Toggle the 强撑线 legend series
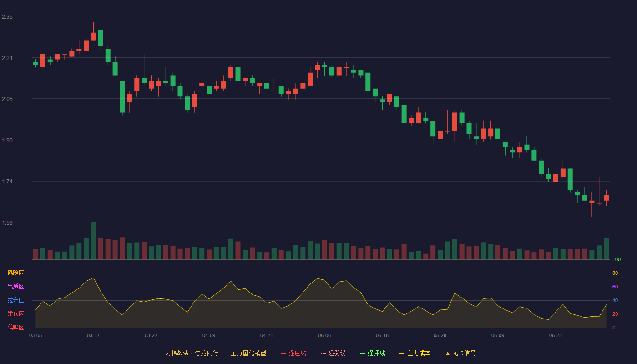 373,353
